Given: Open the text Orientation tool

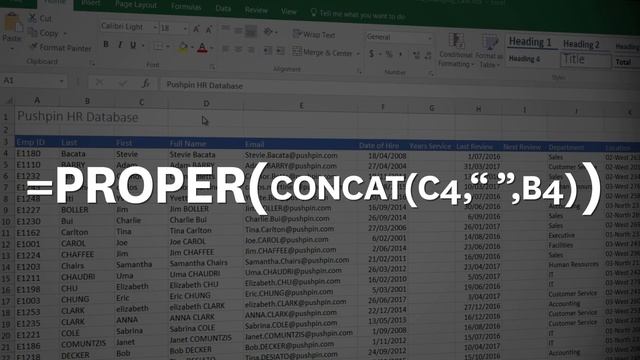Looking at the screenshot, I should [269, 31].
